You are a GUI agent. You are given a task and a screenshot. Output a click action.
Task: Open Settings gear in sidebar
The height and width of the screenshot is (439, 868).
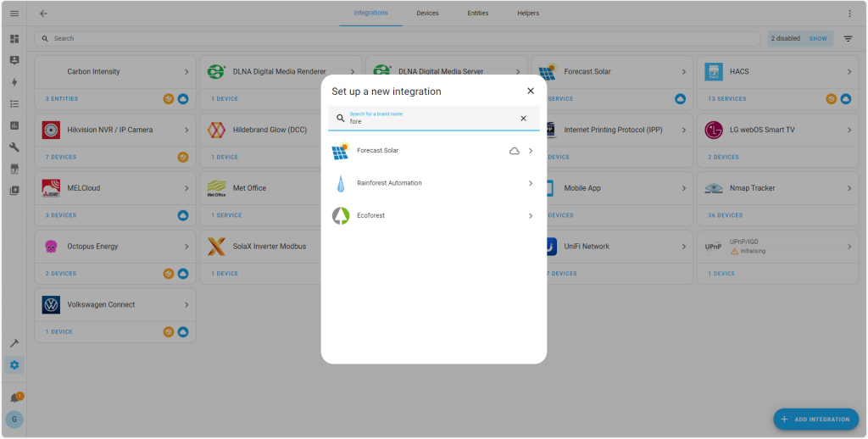(14, 364)
